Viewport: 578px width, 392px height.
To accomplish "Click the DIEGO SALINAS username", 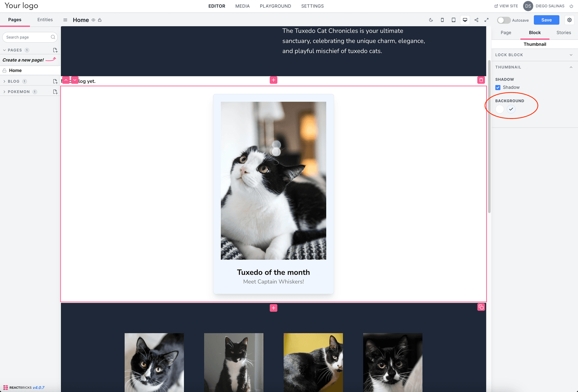I will [x=550, y=6].
